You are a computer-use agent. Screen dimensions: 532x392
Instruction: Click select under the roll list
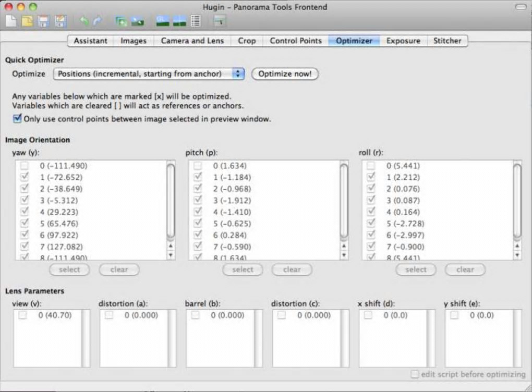[x=416, y=269]
